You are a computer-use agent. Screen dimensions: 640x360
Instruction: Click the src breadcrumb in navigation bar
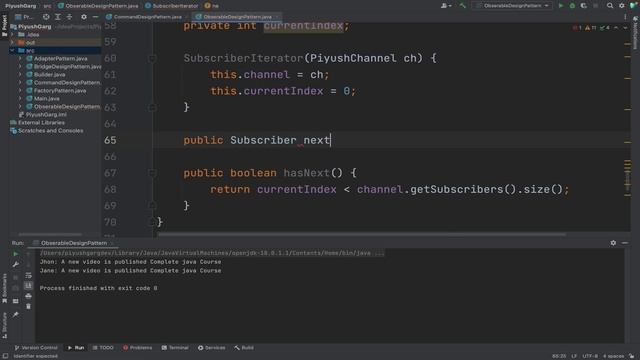tap(47, 6)
